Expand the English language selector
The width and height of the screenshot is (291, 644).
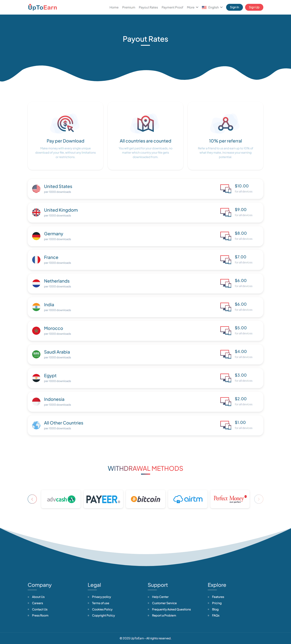pos(212,7)
